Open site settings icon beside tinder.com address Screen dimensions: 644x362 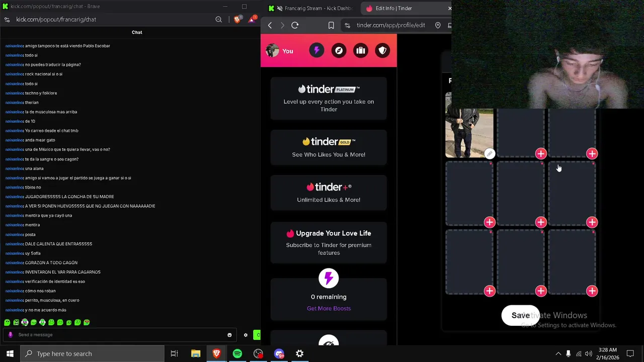[347, 25]
